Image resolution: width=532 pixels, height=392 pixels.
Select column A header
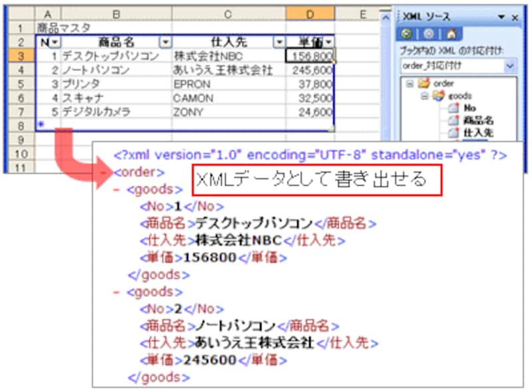[48, 14]
